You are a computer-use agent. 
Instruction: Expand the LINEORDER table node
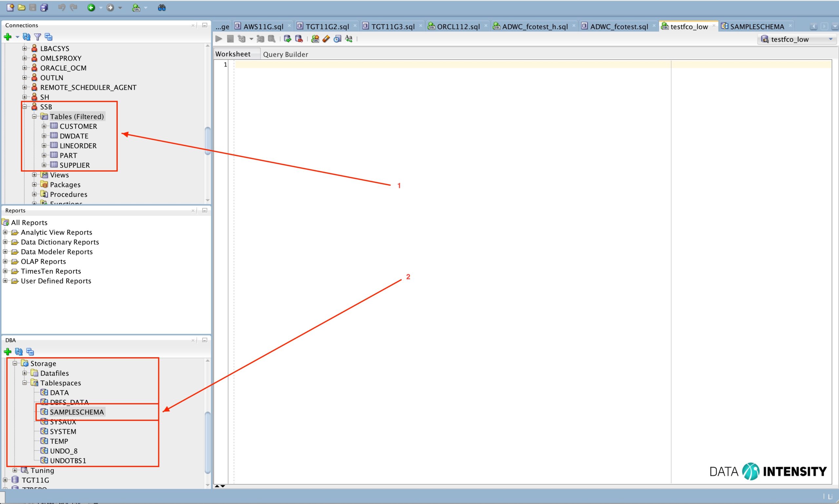pos(44,146)
